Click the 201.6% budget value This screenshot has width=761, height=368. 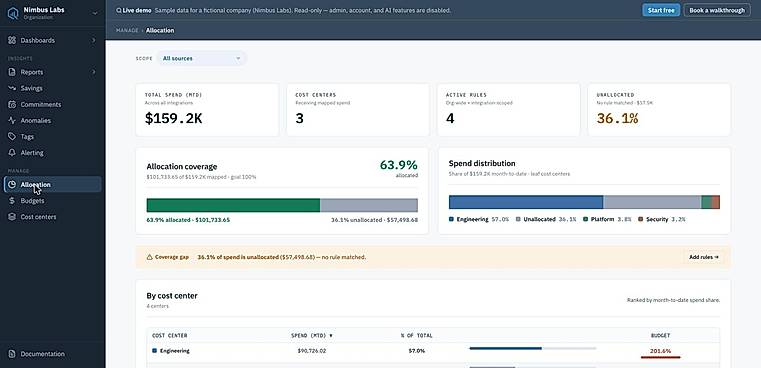point(661,351)
